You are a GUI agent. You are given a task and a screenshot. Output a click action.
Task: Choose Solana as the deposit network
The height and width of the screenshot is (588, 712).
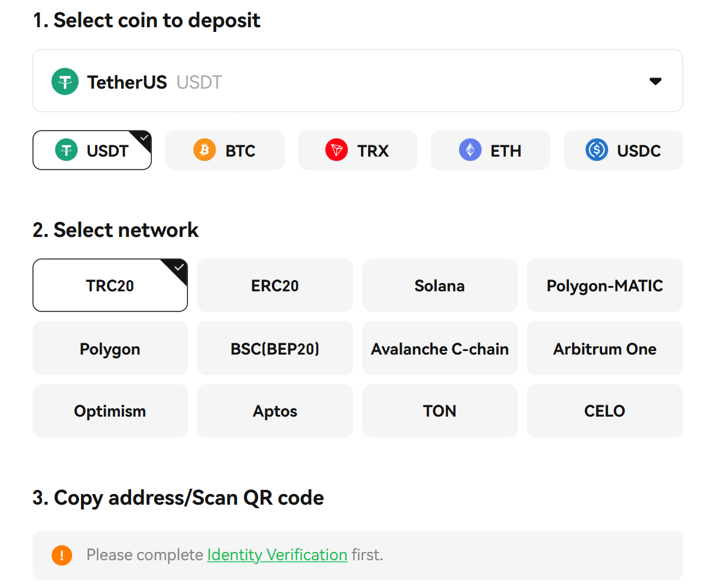coord(440,285)
